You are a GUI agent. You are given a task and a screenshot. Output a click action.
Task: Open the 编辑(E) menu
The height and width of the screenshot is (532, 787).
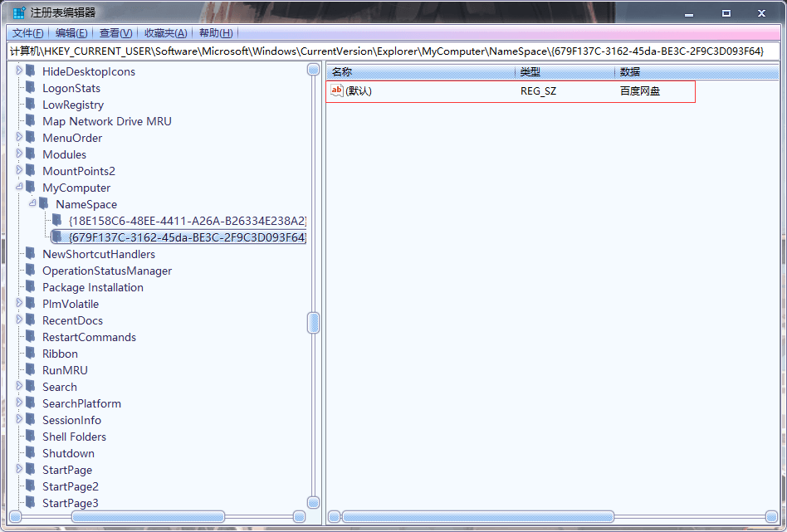[71, 33]
